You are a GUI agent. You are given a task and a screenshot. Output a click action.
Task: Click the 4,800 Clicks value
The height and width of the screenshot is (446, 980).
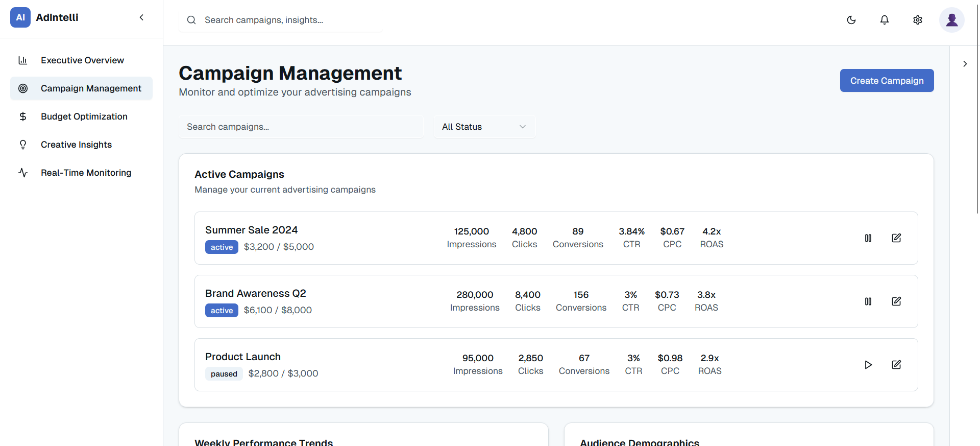pos(525,231)
